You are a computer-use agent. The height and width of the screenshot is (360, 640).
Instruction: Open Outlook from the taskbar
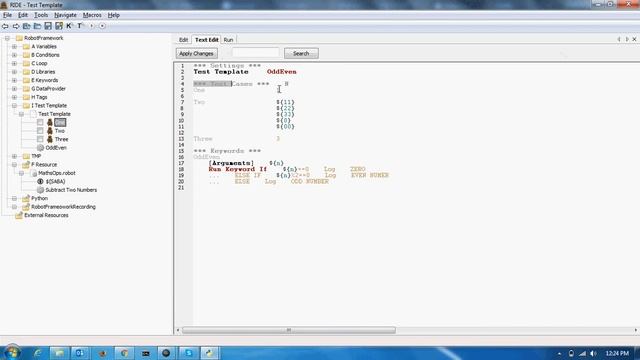80,353
